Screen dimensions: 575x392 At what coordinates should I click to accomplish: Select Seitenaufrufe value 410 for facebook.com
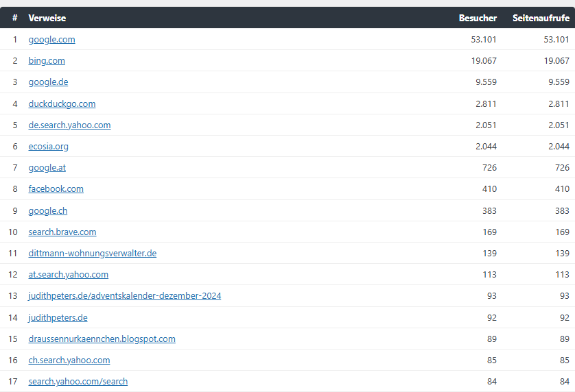tap(562, 189)
